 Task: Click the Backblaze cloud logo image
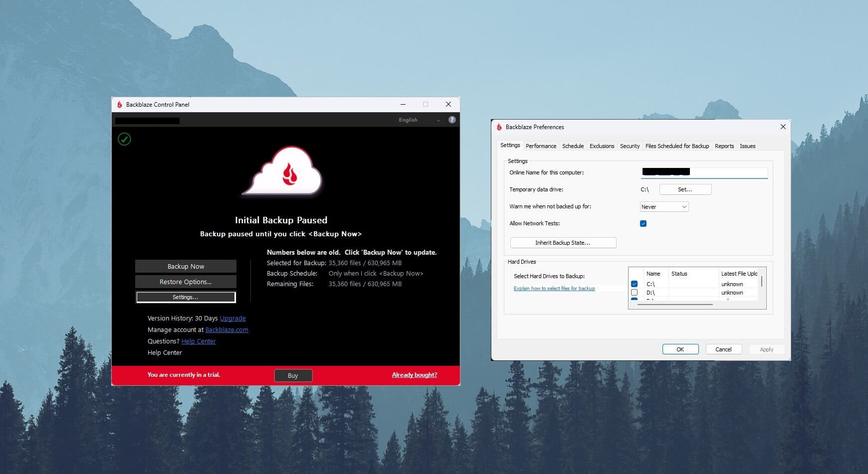click(x=282, y=171)
